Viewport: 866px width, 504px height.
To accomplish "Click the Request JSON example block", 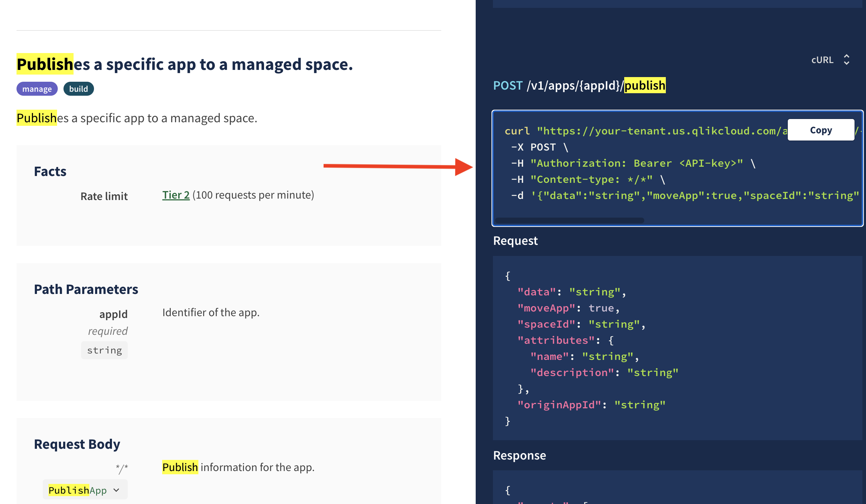I will point(677,348).
